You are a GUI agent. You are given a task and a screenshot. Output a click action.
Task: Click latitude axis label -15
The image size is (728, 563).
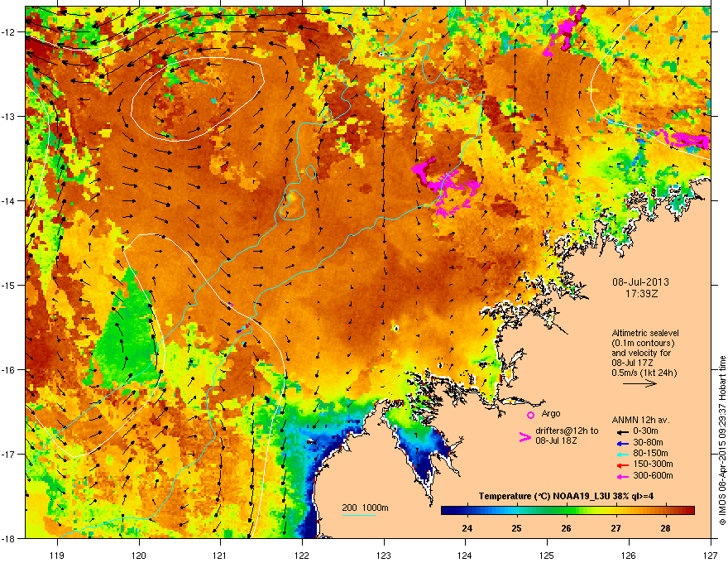9,285
